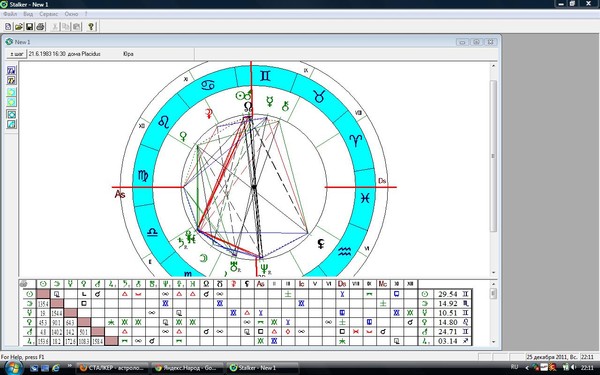Viewport: 600px width, 375px height.
Task: Click the chart pane scrollbar thumb
Action: pyautogui.click(x=494, y=156)
